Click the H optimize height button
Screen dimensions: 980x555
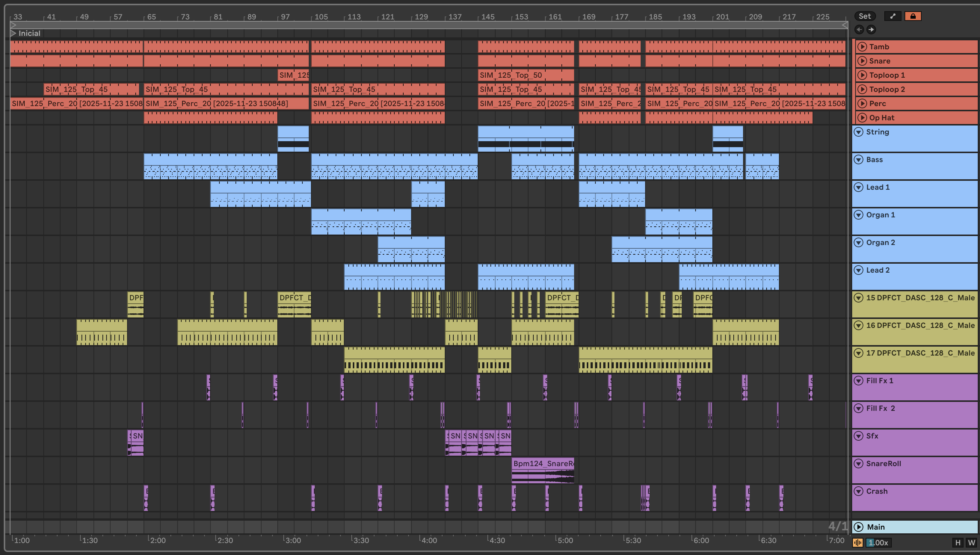(x=958, y=542)
